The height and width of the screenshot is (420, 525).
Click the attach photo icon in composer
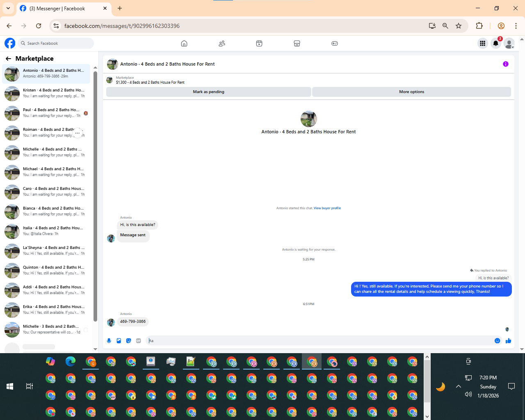(x=119, y=341)
